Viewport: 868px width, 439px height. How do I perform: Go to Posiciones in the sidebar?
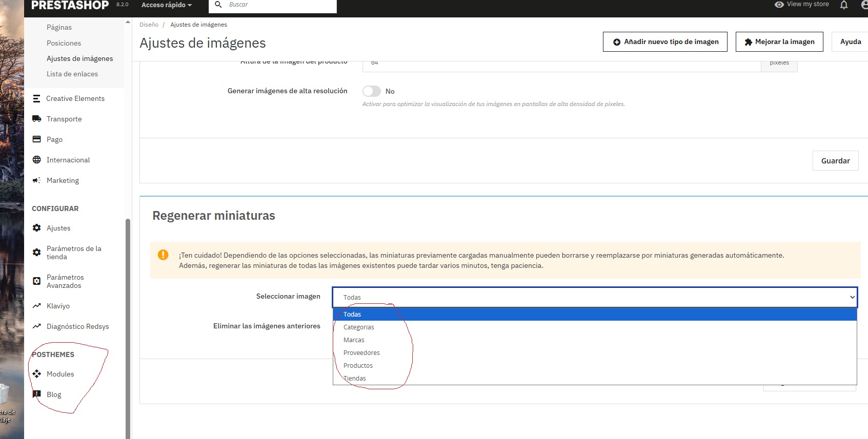click(64, 43)
